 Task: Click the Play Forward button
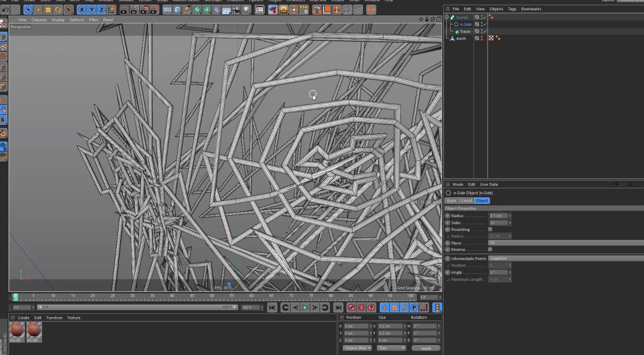pyautogui.click(x=305, y=308)
